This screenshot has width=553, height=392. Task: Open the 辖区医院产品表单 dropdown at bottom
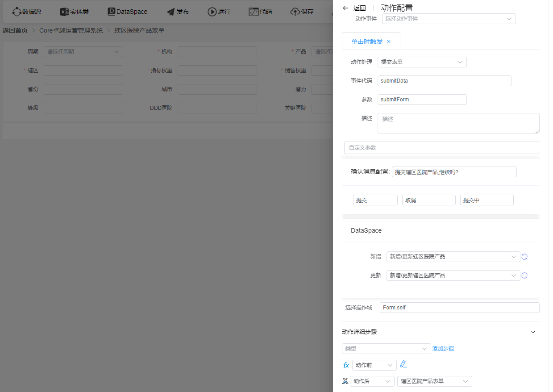pos(435,381)
